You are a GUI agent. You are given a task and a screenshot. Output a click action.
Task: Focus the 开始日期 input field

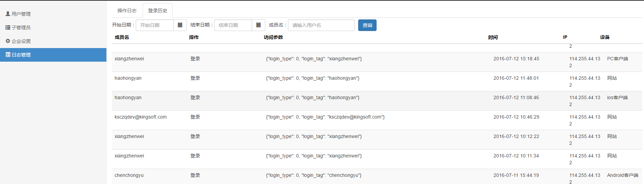click(155, 25)
